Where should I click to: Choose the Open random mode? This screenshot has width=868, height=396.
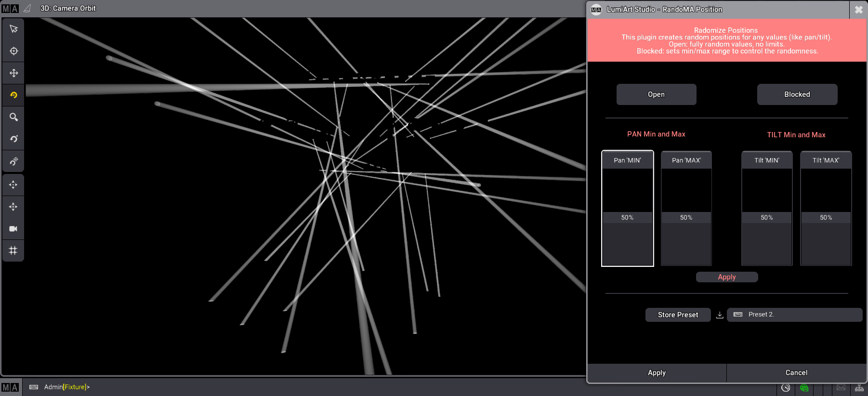click(656, 94)
